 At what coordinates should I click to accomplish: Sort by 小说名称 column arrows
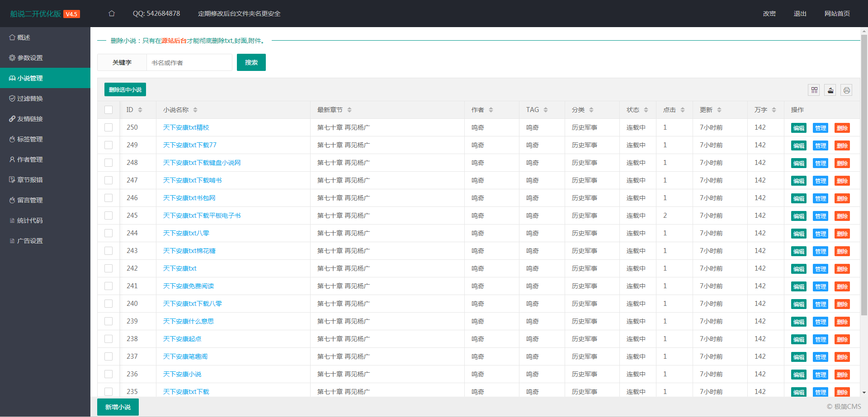point(195,110)
